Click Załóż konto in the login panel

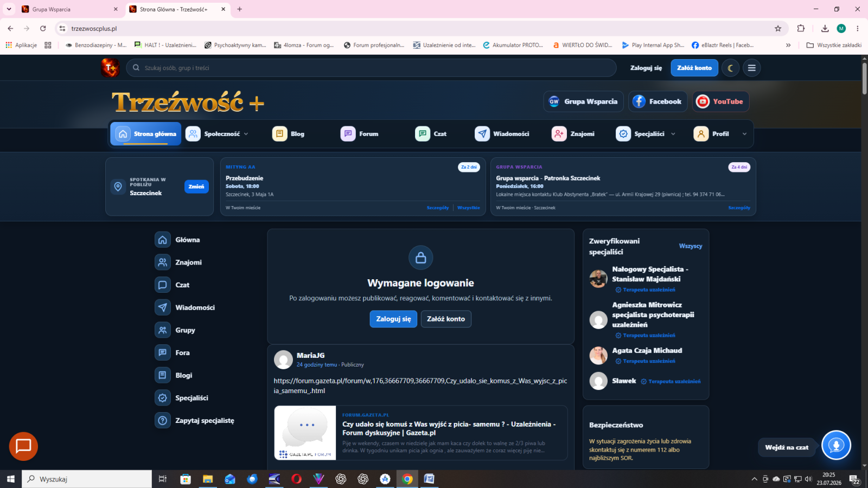(x=446, y=319)
